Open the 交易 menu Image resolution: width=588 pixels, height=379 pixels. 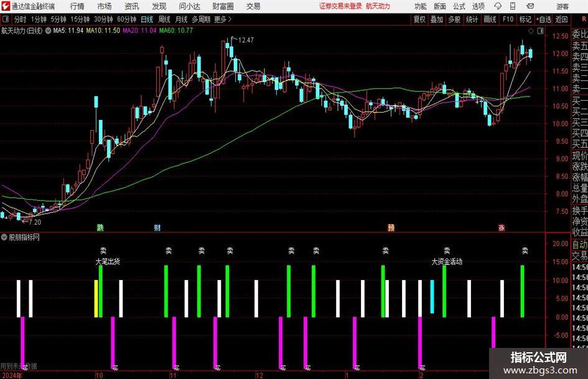coord(253,6)
